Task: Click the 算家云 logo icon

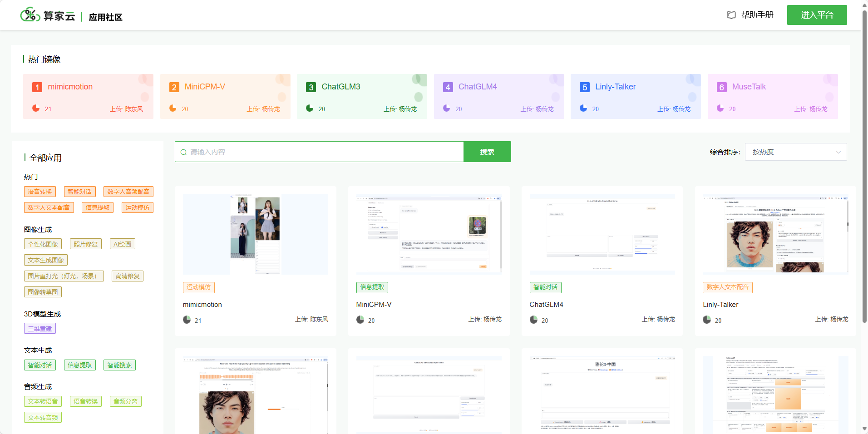Action: (30, 15)
